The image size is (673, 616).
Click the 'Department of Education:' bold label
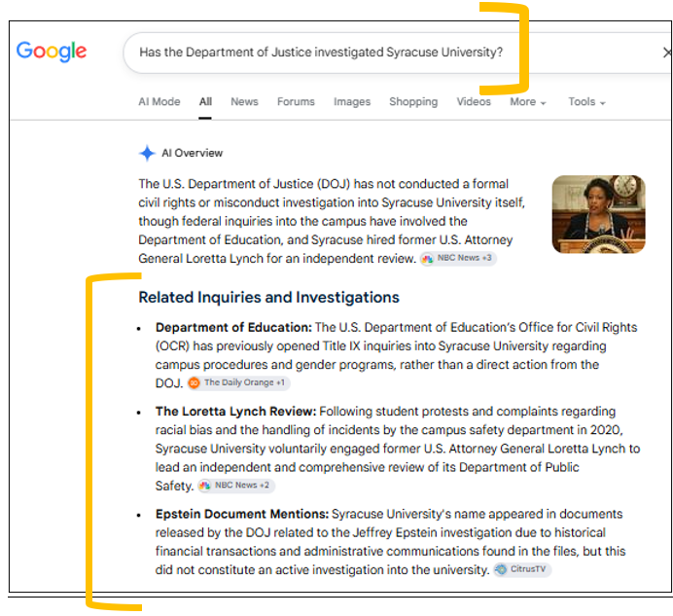click(233, 327)
